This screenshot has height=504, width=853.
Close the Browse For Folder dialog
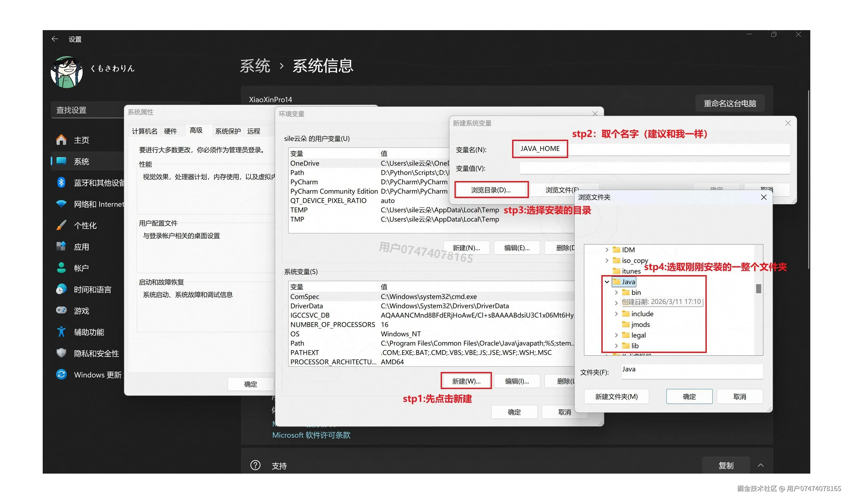pyautogui.click(x=764, y=197)
